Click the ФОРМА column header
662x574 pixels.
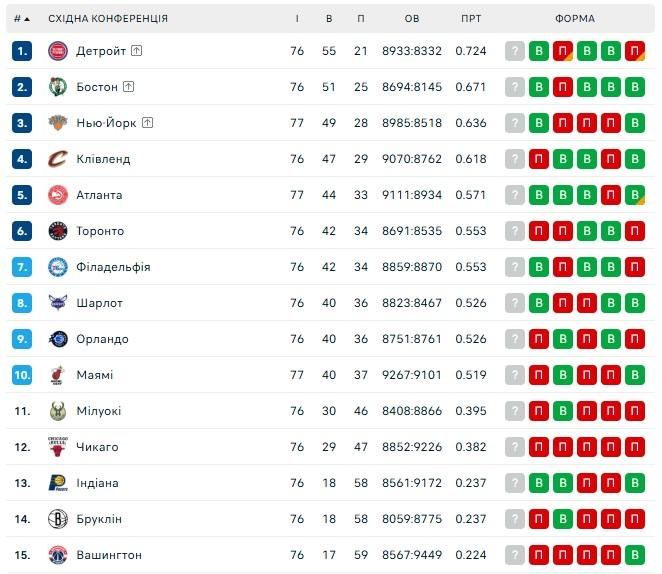tap(574, 19)
